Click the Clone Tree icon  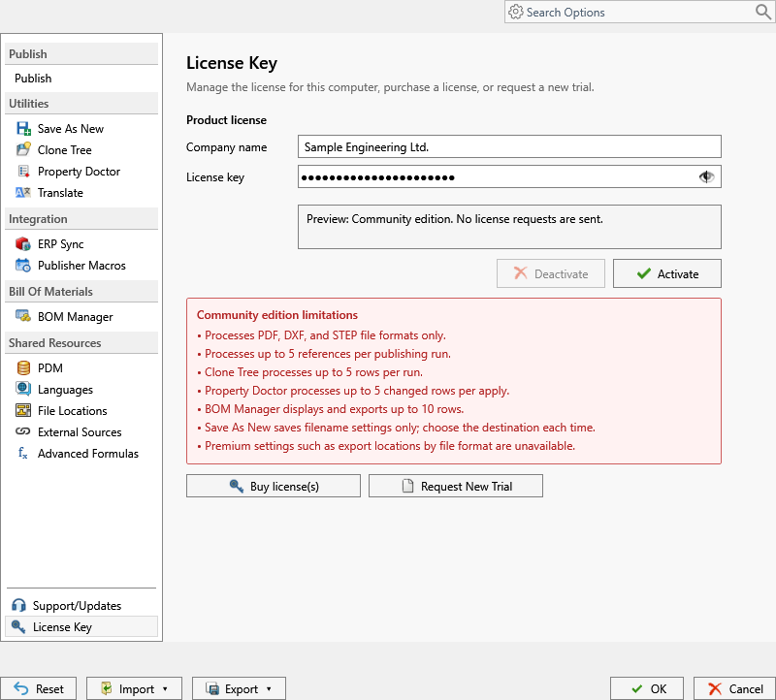tap(23, 149)
